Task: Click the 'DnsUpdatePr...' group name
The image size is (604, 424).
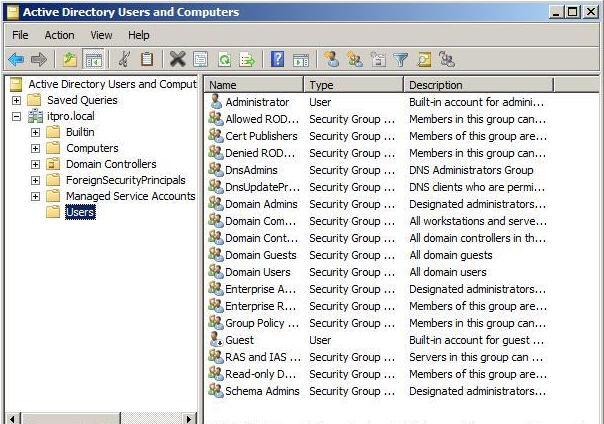Action: click(x=262, y=187)
